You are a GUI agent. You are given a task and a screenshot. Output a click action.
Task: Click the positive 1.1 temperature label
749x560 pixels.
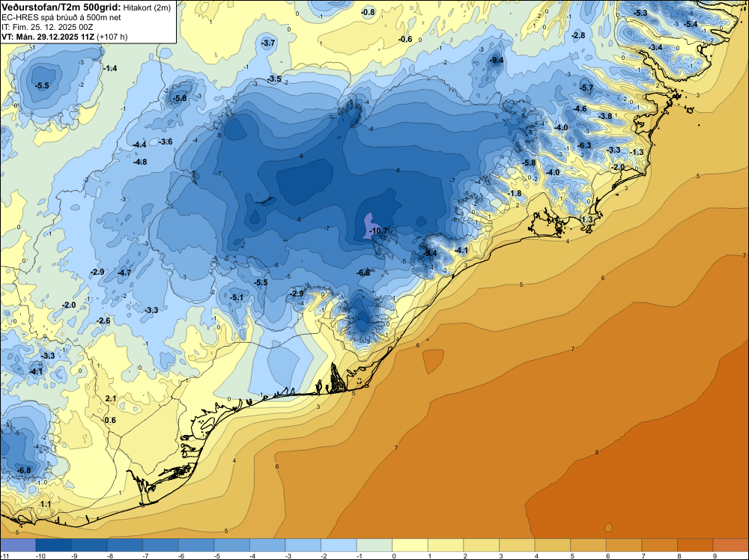46,504
